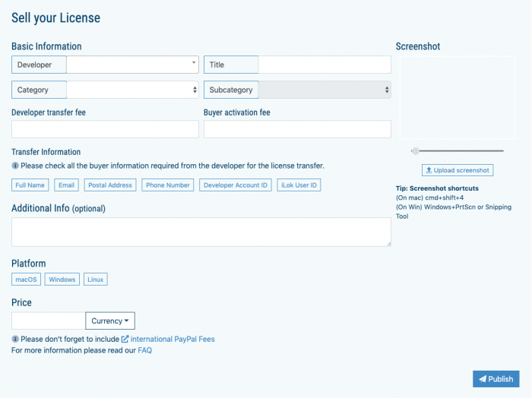Expand the Currency dropdown

pyautogui.click(x=110, y=321)
